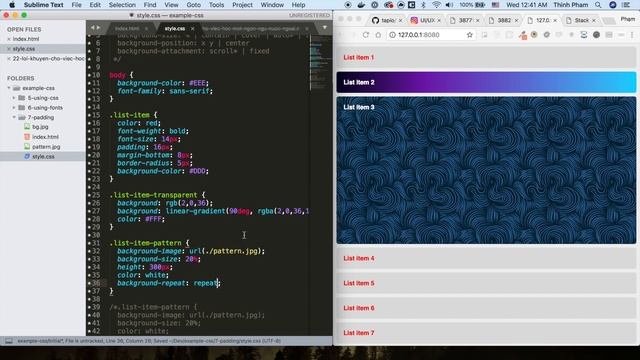The height and width of the screenshot is (360, 640).
Task: Open the Sublime Text application menu
Action: click(x=43, y=5)
